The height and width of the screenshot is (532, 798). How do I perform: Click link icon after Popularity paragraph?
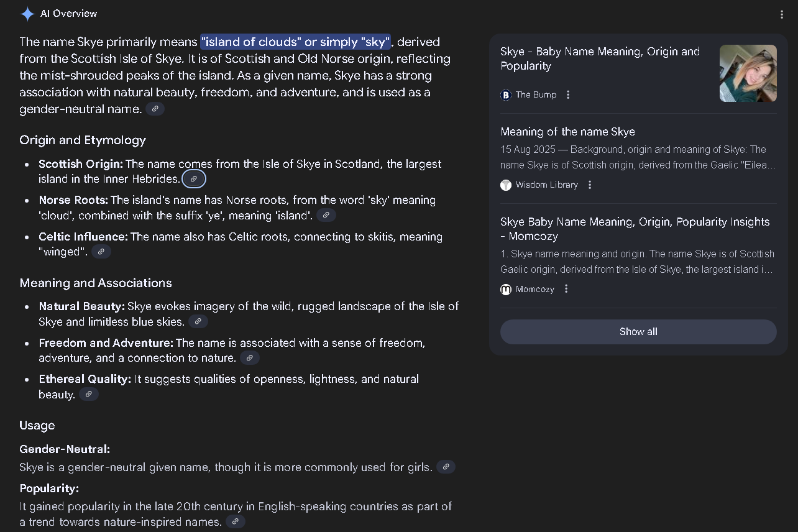[235, 521]
